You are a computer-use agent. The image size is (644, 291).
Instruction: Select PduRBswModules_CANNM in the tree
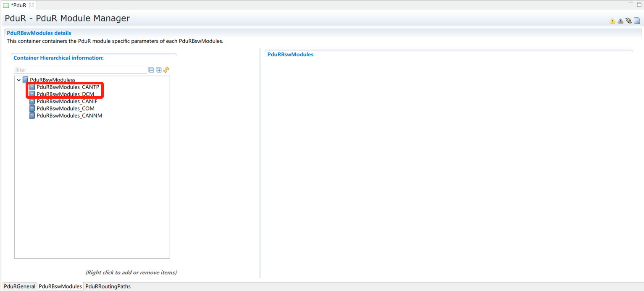coord(69,115)
